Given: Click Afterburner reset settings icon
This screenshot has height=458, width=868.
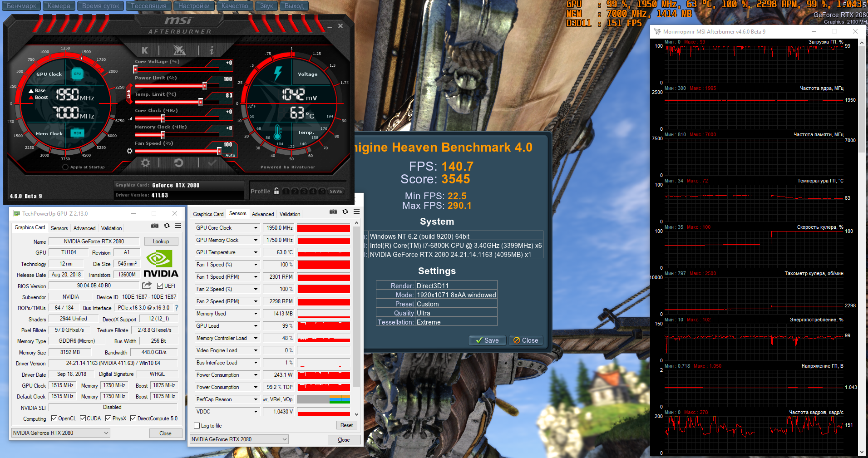Looking at the screenshot, I should tap(178, 163).
